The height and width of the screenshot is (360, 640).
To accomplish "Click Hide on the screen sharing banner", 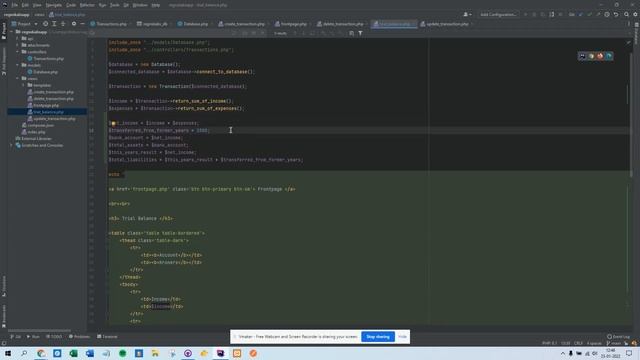I will click(402, 337).
